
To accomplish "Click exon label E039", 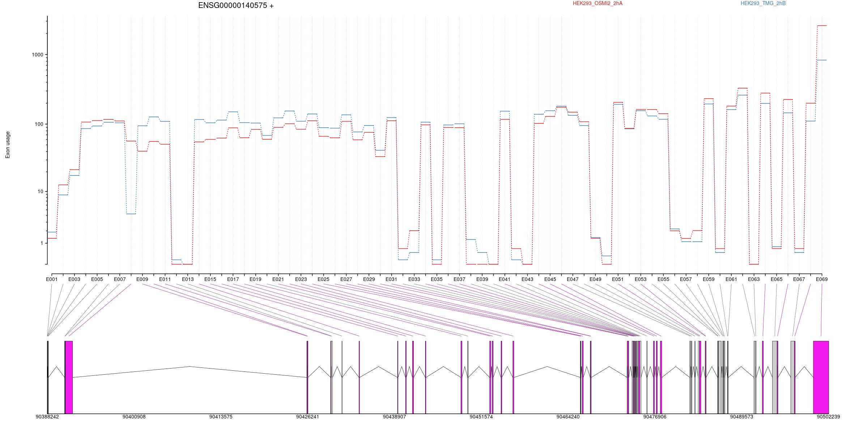I will tap(482, 279).
